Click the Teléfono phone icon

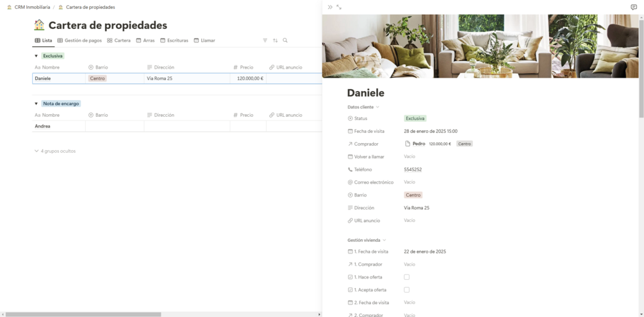pyautogui.click(x=351, y=169)
